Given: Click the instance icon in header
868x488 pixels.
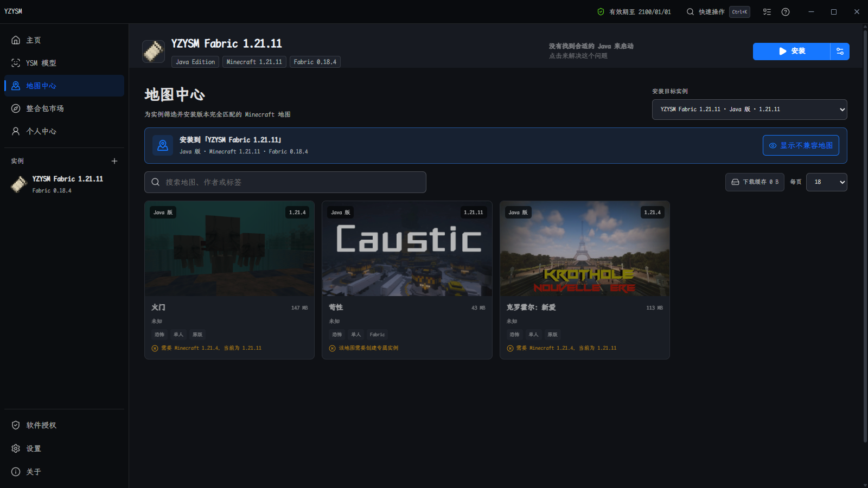Looking at the screenshot, I should pyautogui.click(x=154, y=52).
